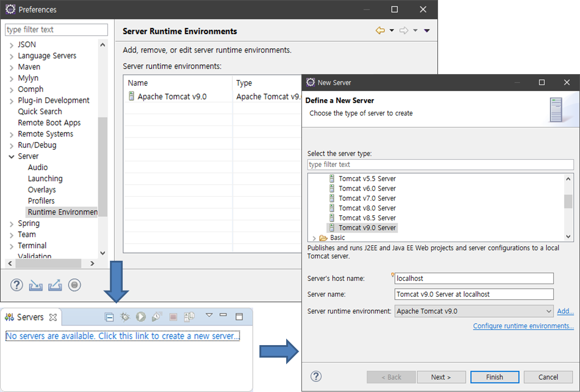This screenshot has height=392, width=580.
Task: Click Server name text field
Action: point(474,294)
